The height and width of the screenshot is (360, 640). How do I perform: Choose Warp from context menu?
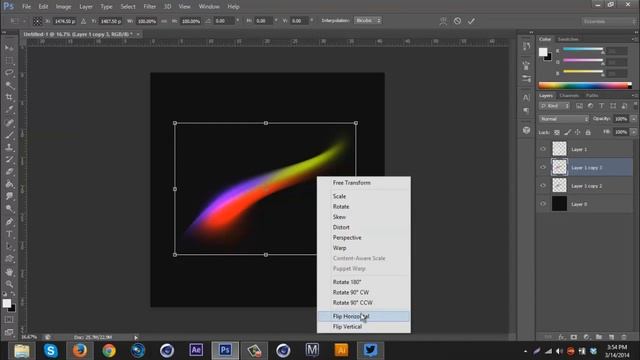coord(364,248)
